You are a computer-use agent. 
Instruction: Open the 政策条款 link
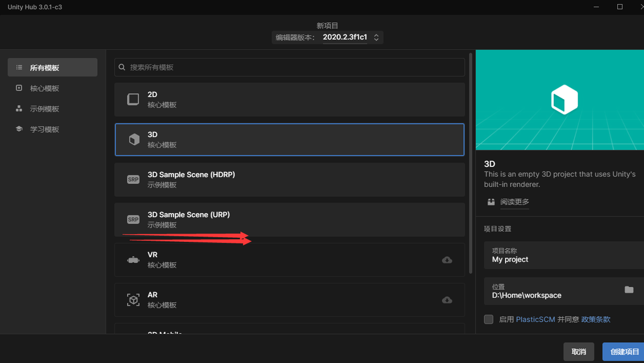[x=596, y=319]
